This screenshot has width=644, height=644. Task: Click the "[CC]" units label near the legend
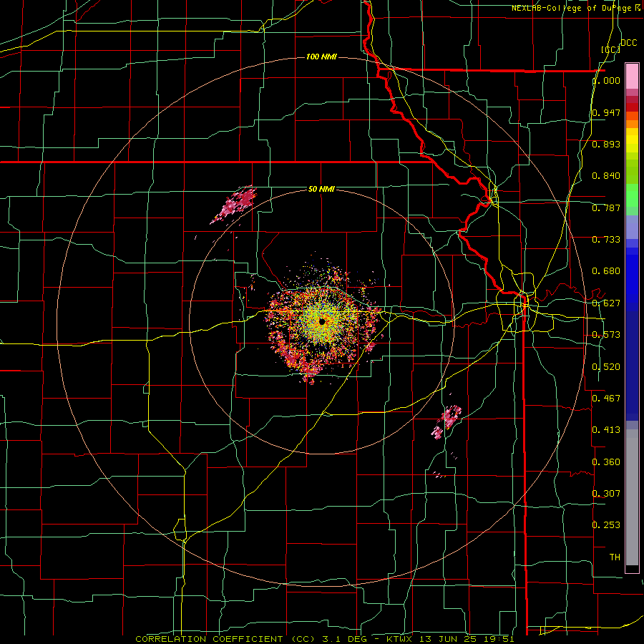[x=610, y=49]
